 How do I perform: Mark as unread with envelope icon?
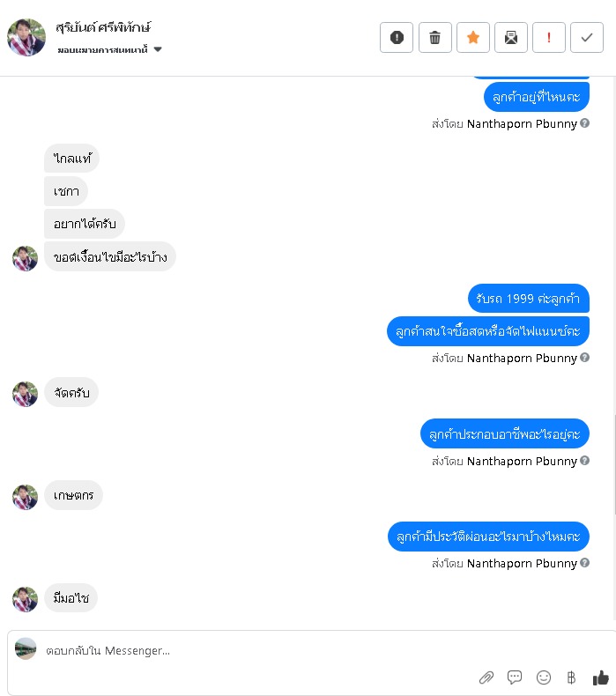[x=511, y=37]
